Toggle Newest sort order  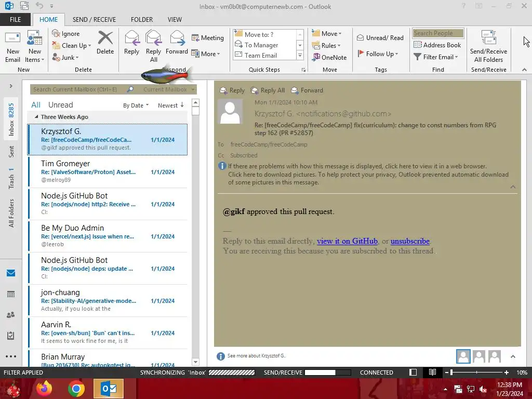point(170,105)
